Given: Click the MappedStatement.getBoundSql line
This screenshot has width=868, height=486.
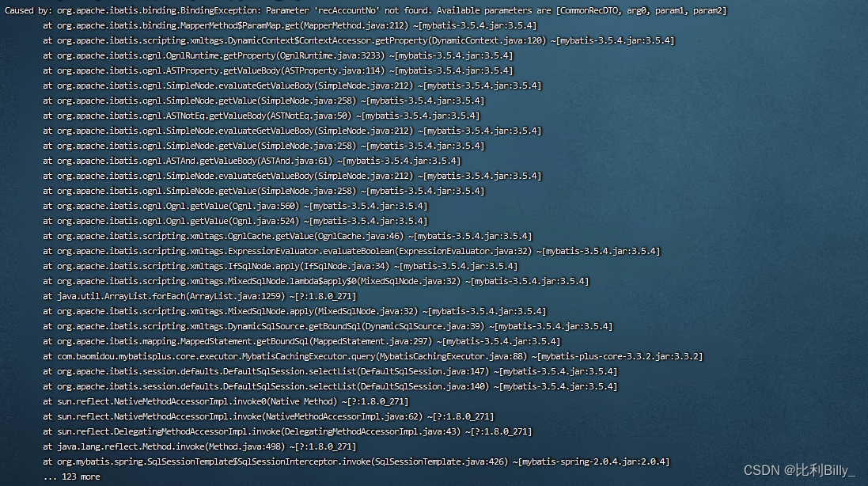Looking at the screenshot, I should tap(301, 341).
